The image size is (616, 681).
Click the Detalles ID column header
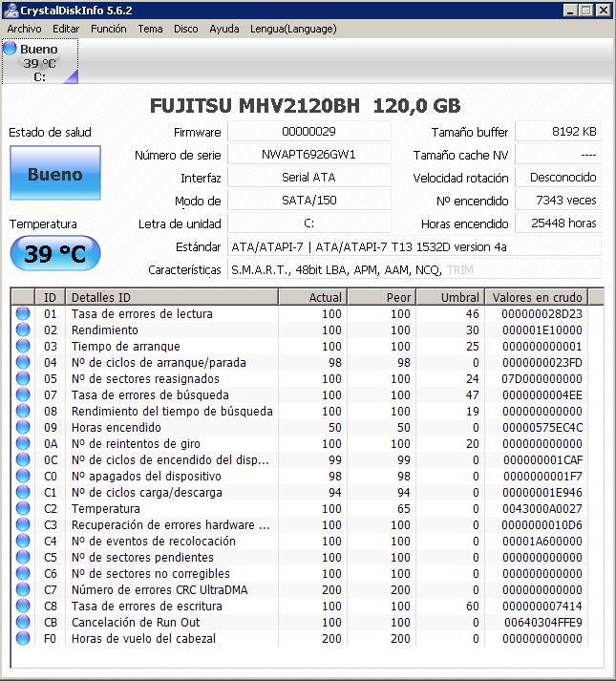tap(172, 297)
